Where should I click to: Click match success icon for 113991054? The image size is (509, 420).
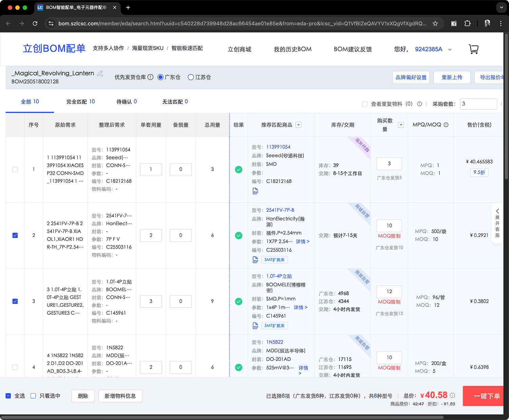(x=239, y=169)
